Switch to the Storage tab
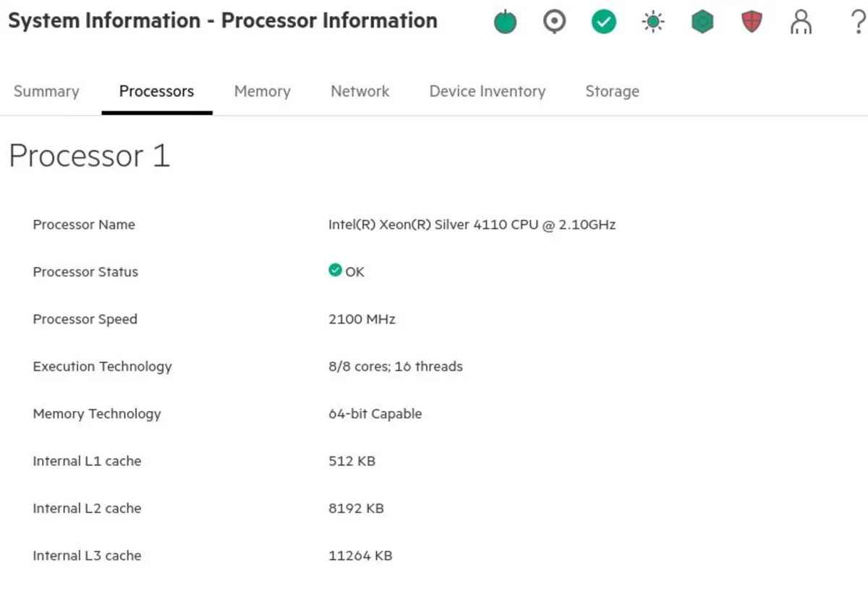Image resolution: width=868 pixels, height=592 pixels. point(612,91)
